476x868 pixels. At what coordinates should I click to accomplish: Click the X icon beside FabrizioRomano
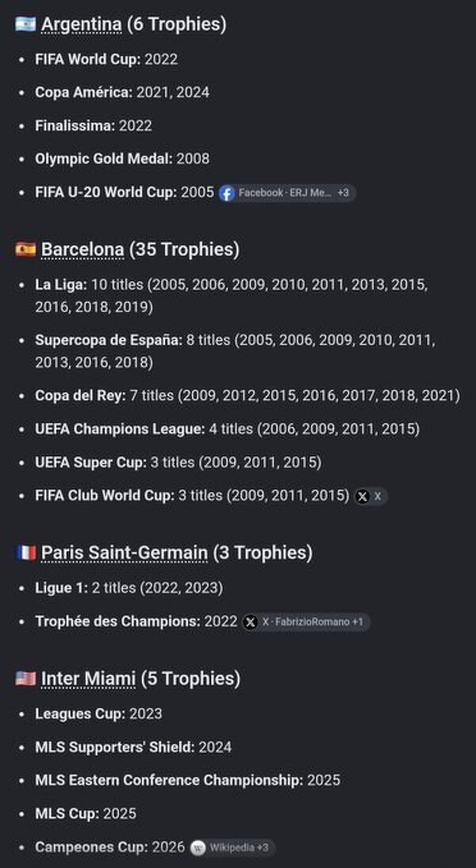(251, 622)
